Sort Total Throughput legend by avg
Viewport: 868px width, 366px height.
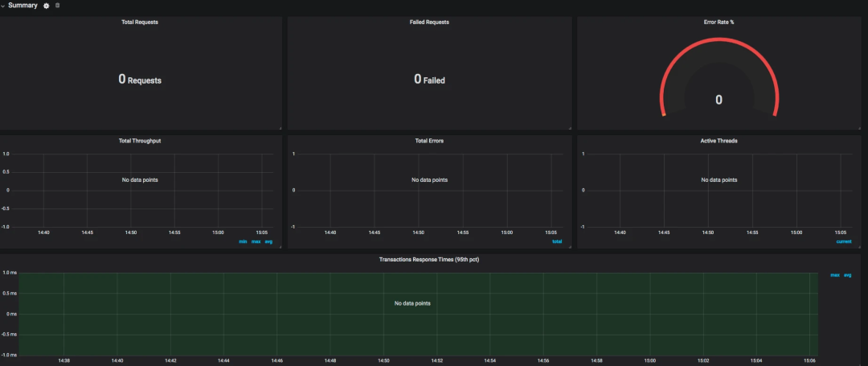(268, 241)
